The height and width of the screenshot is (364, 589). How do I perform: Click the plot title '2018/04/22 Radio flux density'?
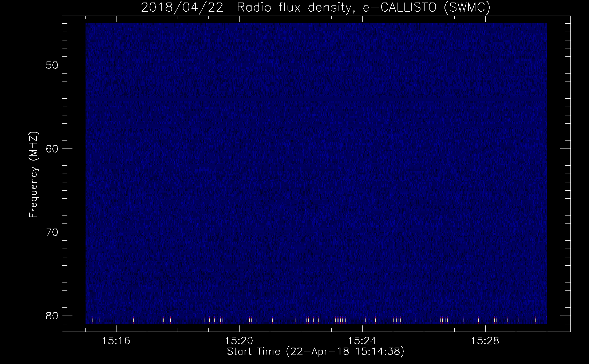click(x=315, y=8)
